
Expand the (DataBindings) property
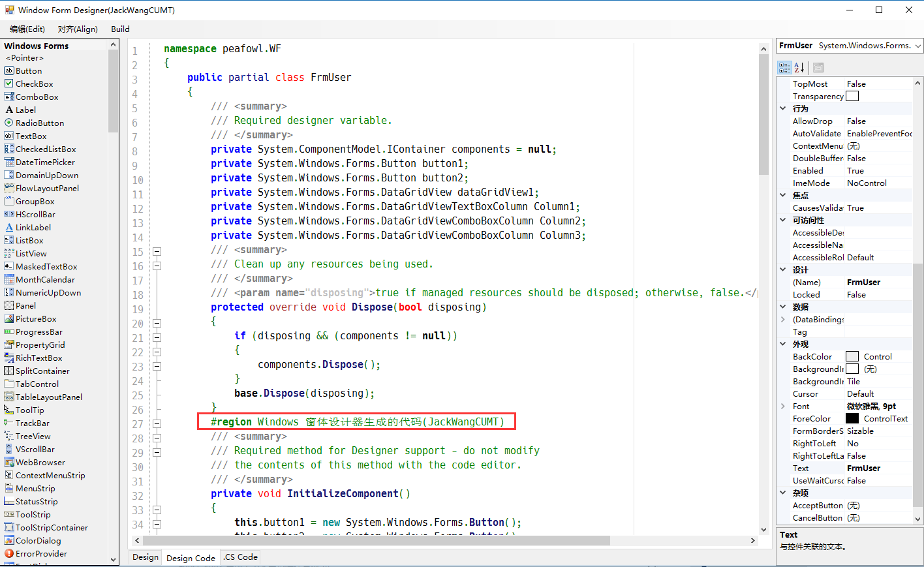783,319
